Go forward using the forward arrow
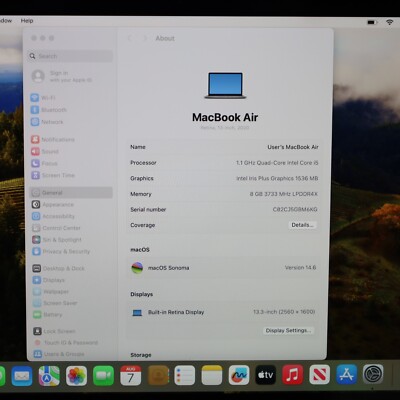 [145, 38]
